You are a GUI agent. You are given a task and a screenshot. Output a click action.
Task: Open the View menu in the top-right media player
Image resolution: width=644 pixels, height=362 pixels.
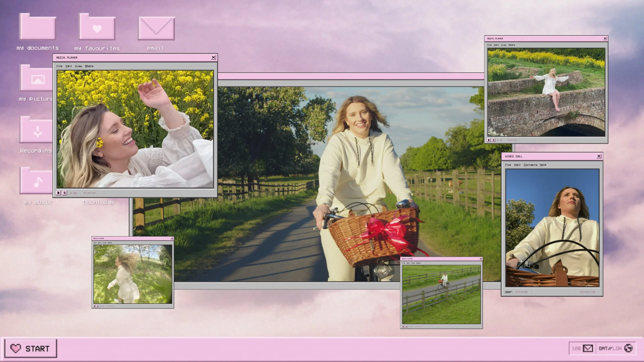coord(503,44)
